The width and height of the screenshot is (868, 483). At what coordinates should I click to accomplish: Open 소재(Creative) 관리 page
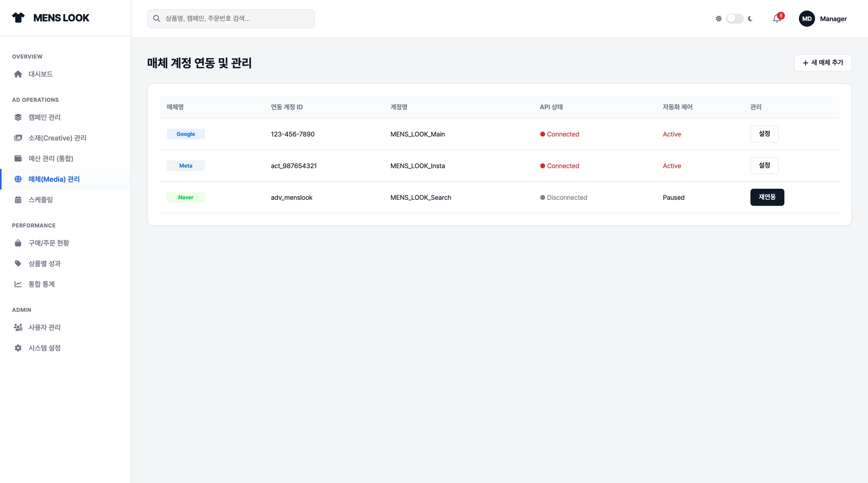(x=57, y=138)
